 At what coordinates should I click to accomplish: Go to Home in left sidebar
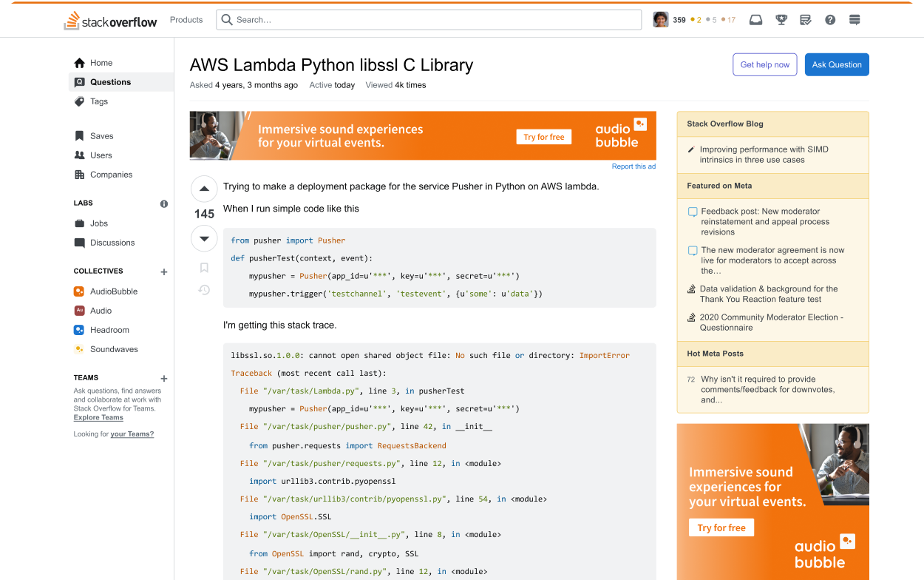[x=121, y=63]
